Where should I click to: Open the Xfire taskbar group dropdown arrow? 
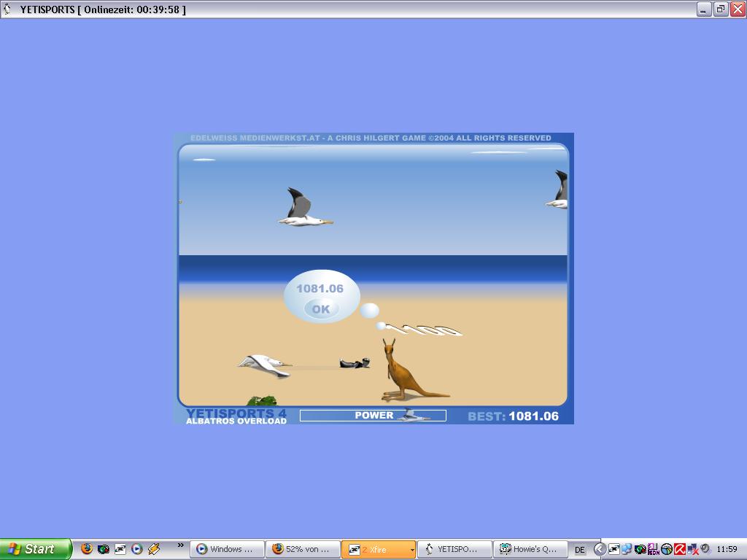412,550
